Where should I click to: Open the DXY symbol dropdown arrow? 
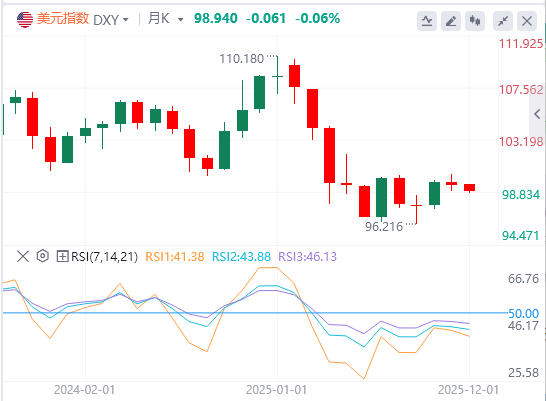pyautogui.click(x=126, y=19)
